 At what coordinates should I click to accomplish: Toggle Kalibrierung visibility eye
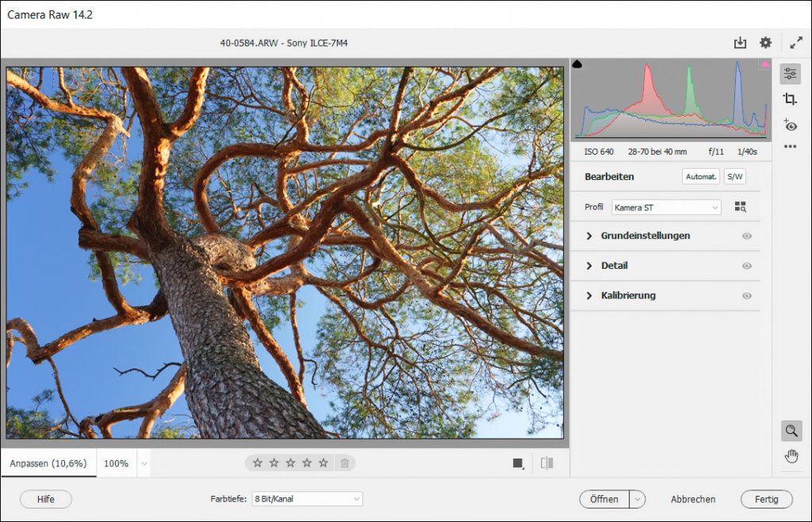(746, 296)
